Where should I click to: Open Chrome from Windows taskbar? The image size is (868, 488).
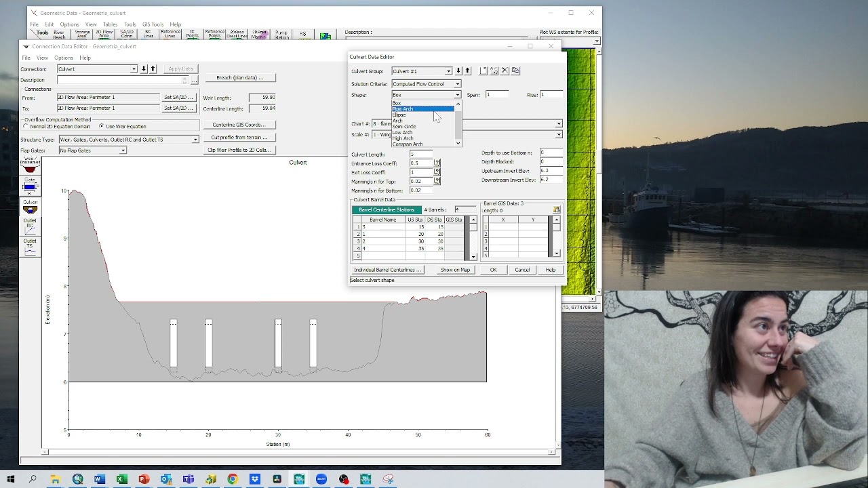(x=233, y=479)
